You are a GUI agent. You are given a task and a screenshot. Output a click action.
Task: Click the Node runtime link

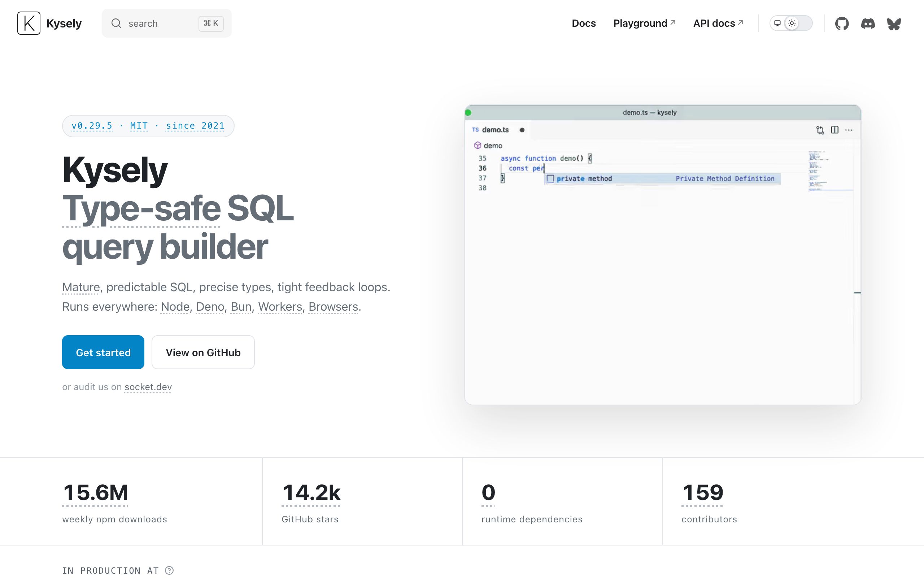(175, 307)
